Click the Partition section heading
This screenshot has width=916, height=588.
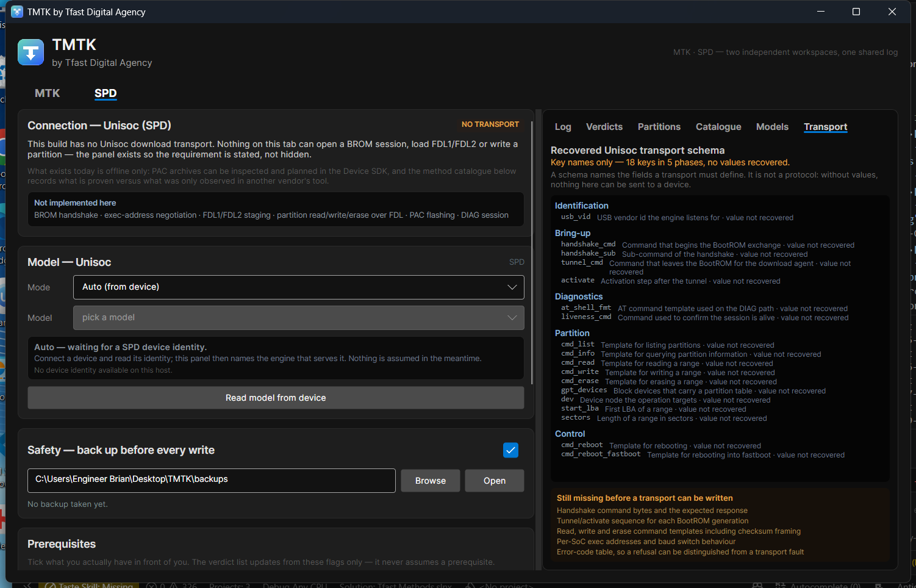572,333
